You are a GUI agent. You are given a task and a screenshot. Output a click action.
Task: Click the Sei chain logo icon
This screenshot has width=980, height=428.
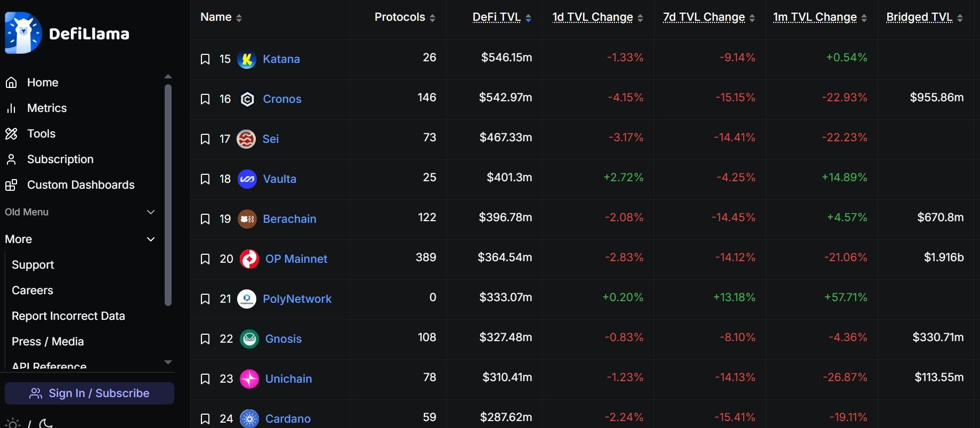click(x=246, y=139)
